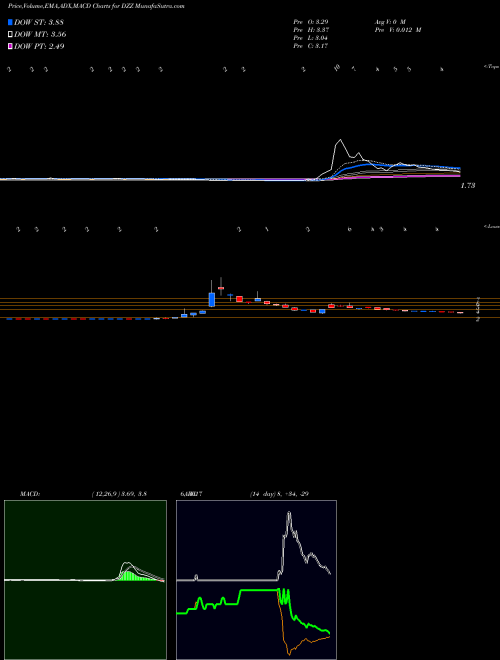Click the white EMA spike peak
This screenshot has width=500, height=660.
coord(340,140)
